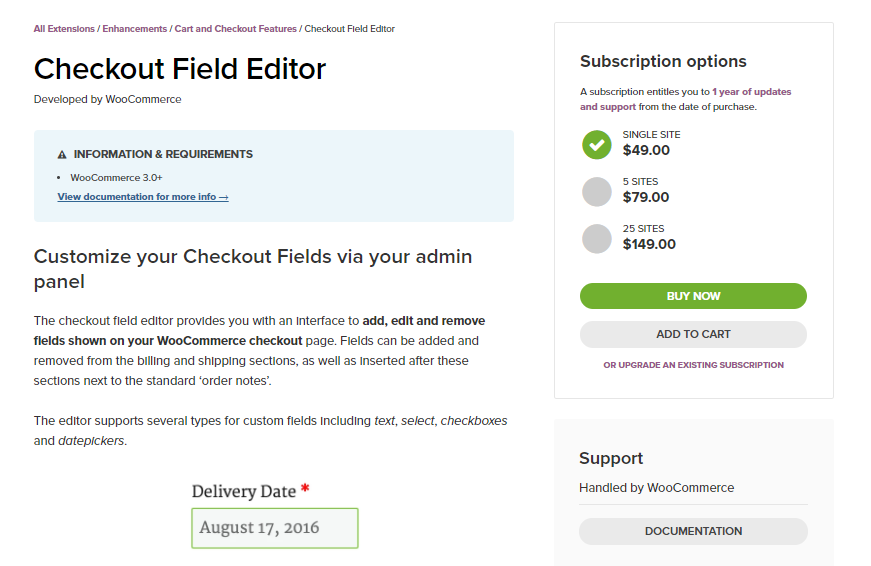Choose the 5 Sites $79.00 subscription
The height and width of the screenshot is (566, 871).
click(597, 191)
